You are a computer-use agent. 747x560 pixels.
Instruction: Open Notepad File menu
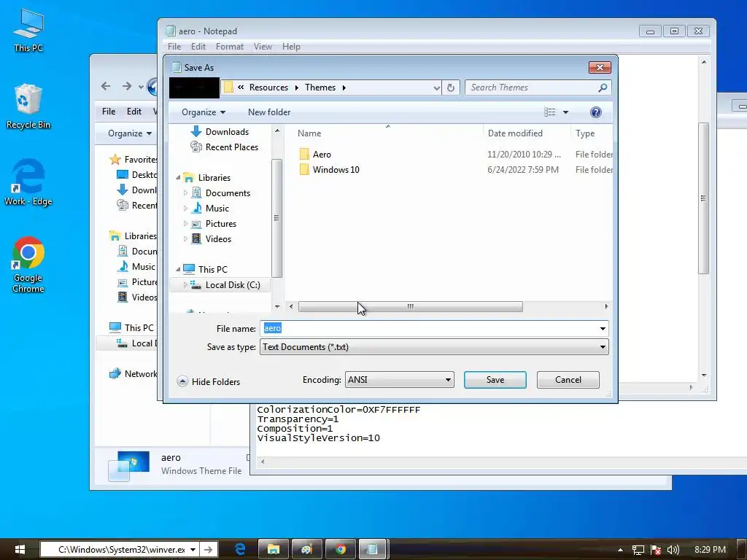(x=174, y=47)
